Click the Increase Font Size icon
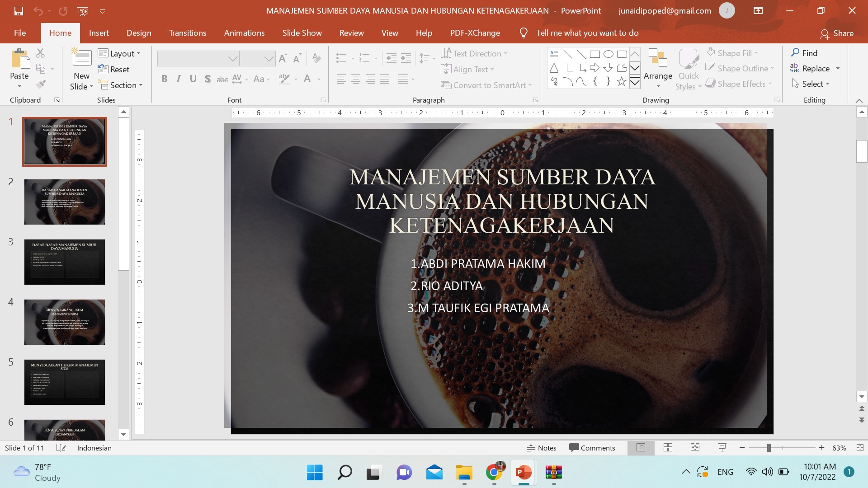868x488 pixels. pyautogui.click(x=283, y=58)
